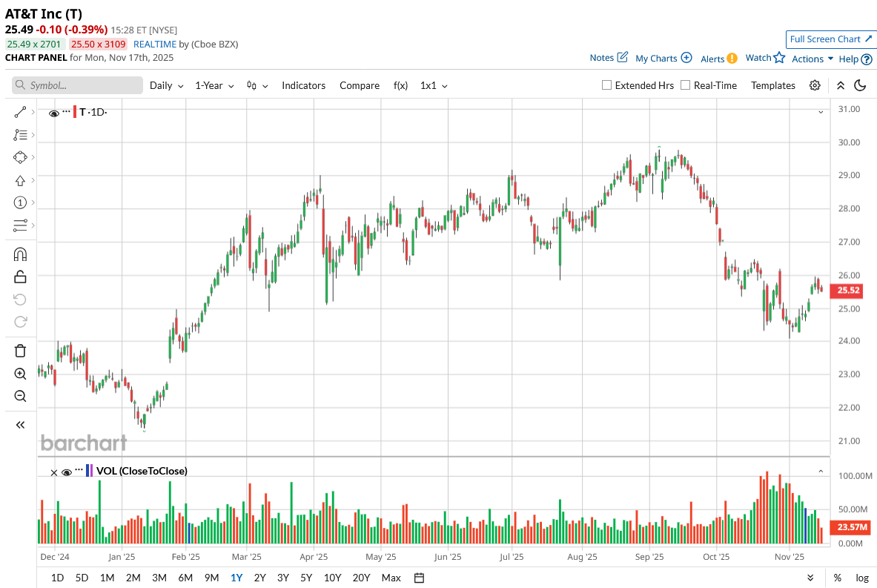This screenshot has width=877, height=588.
Task: Click the VOL indicator color swatches
Action: [89, 471]
